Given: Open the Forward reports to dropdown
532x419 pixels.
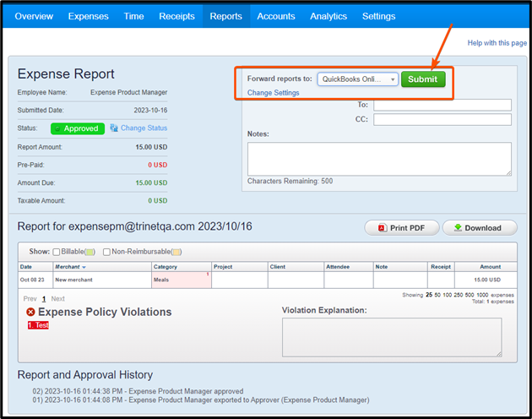Looking at the screenshot, I should pos(357,79).
